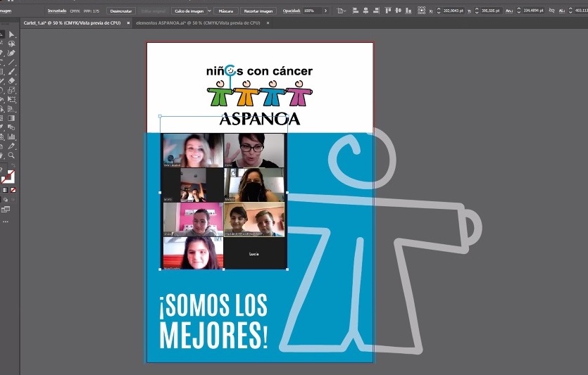Select the Gradient tool
Image resolution: width=588 pixels, height=375 pixels.
point(12,118)
